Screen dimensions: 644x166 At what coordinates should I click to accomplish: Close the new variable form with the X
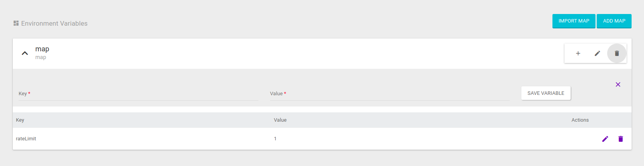(618, 84)
